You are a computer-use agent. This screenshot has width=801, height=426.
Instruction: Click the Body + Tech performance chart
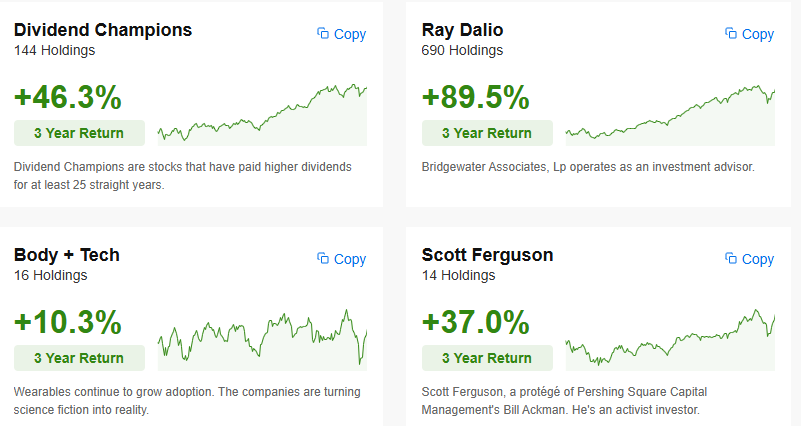262,340
